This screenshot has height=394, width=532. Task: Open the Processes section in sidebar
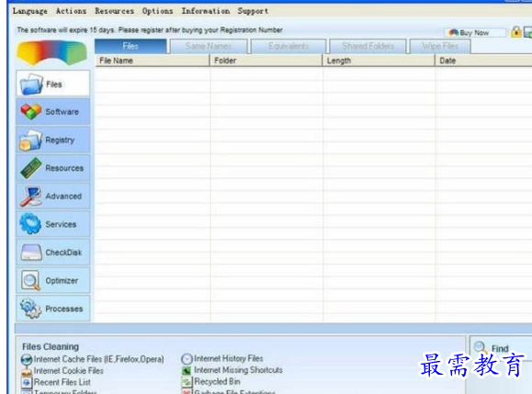point(53,309)
